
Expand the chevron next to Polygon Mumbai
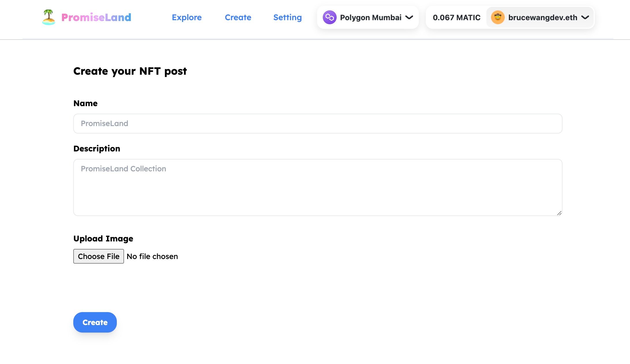(409, 17)
